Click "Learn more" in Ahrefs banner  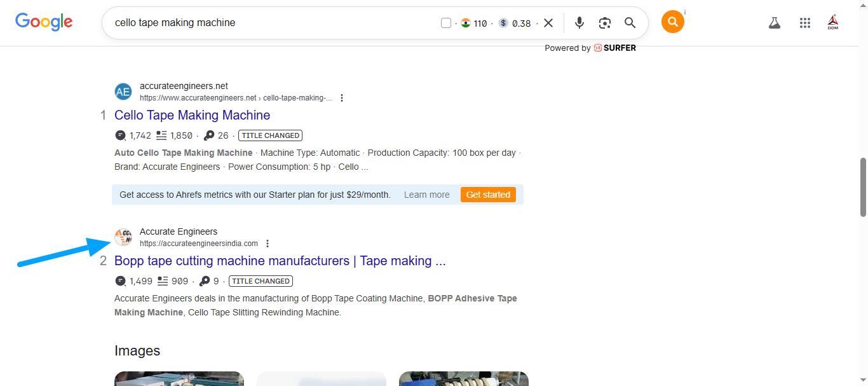coord(426,195)
